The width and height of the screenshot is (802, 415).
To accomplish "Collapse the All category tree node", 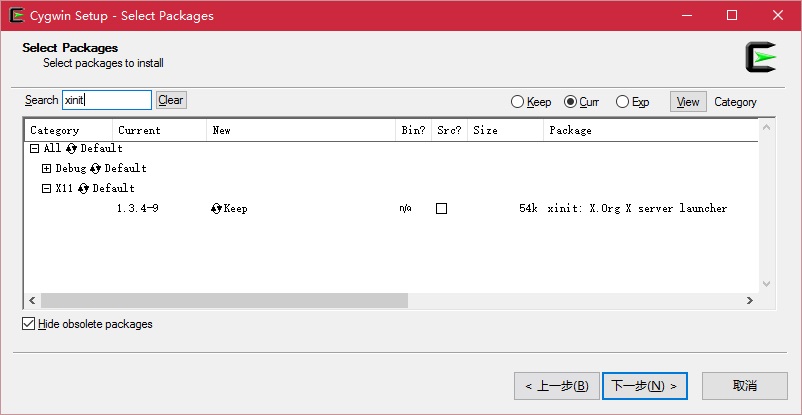I will [34, 148].
